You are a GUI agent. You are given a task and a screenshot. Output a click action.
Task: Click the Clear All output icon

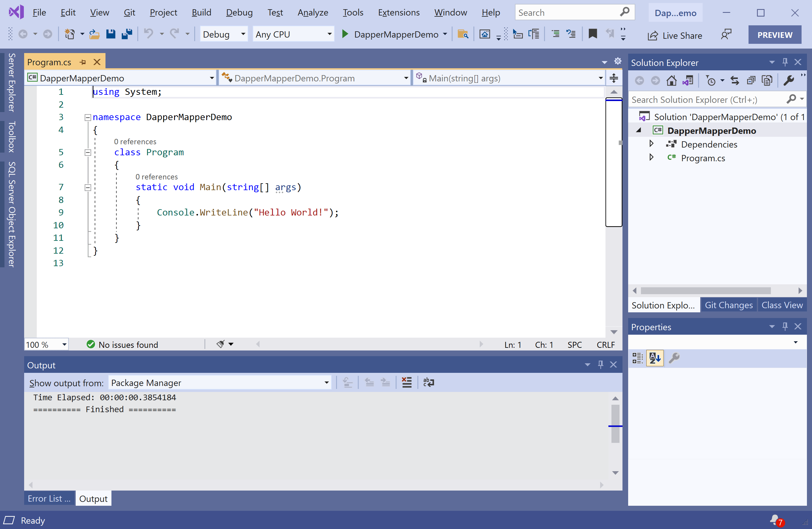point(406,382)
